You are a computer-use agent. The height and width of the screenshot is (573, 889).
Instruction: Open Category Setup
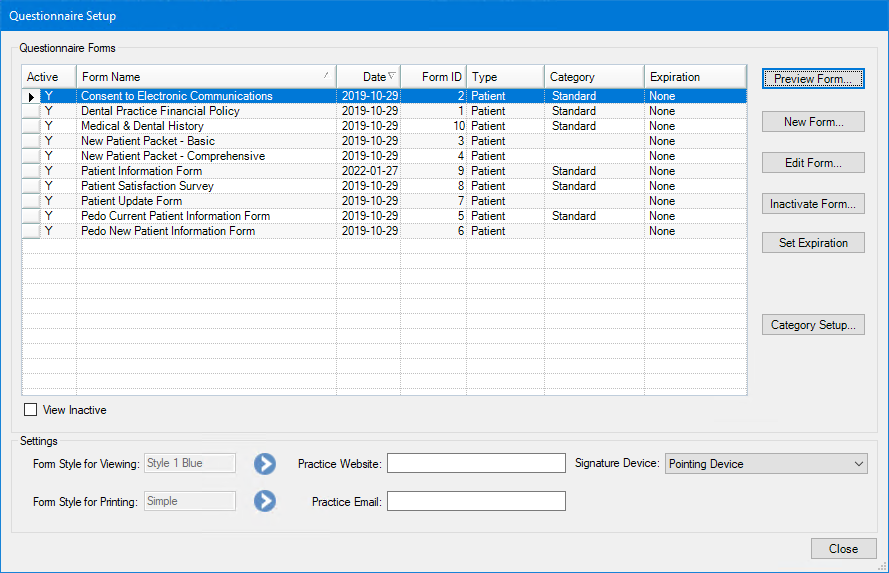[x=812, y=325]
